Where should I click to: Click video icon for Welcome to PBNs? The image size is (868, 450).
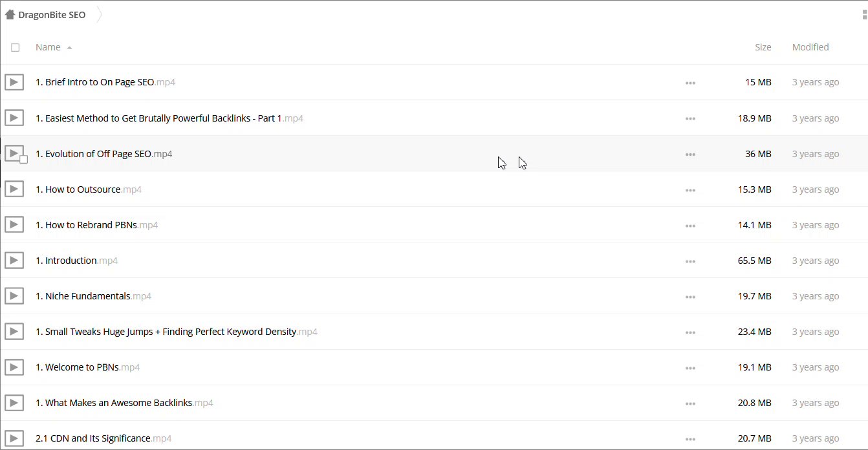(x=14, y=367)
